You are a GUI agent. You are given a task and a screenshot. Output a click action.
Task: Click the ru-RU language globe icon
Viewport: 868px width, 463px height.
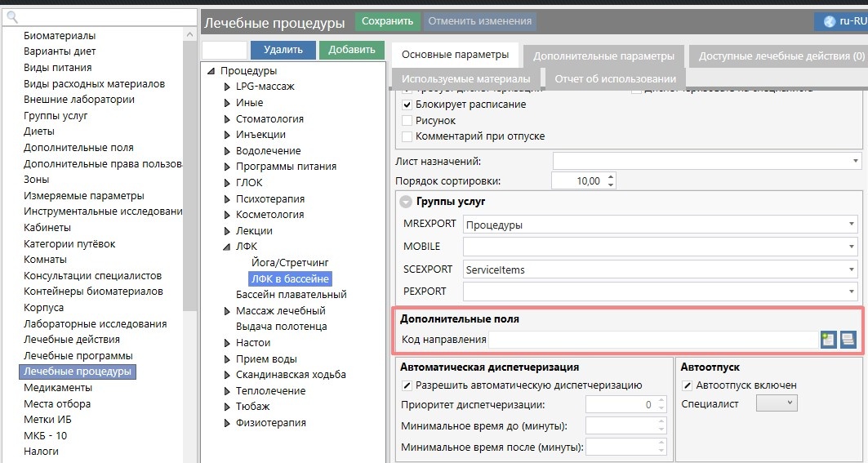(828, 21)
